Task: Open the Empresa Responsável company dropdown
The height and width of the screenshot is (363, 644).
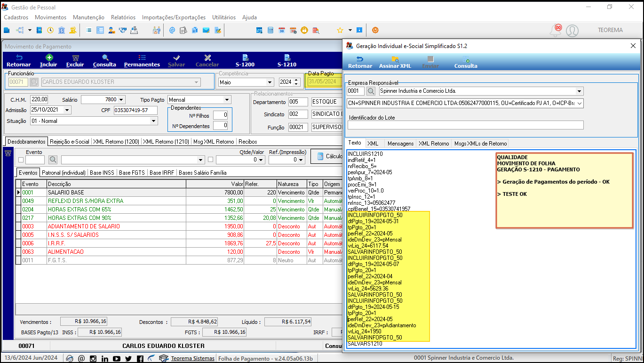Action: point(580,91)
